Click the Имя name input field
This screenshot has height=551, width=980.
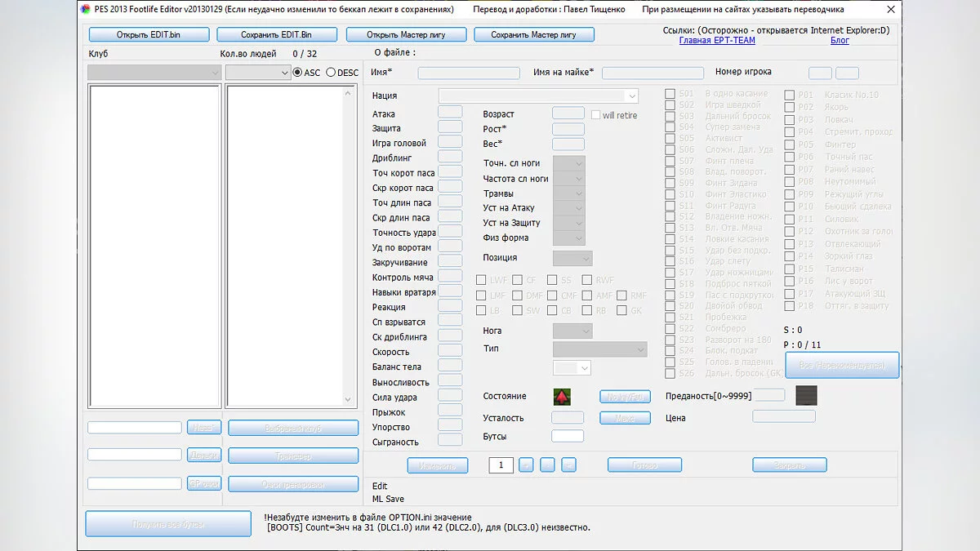pyautogui.click(x=469, y=73)
